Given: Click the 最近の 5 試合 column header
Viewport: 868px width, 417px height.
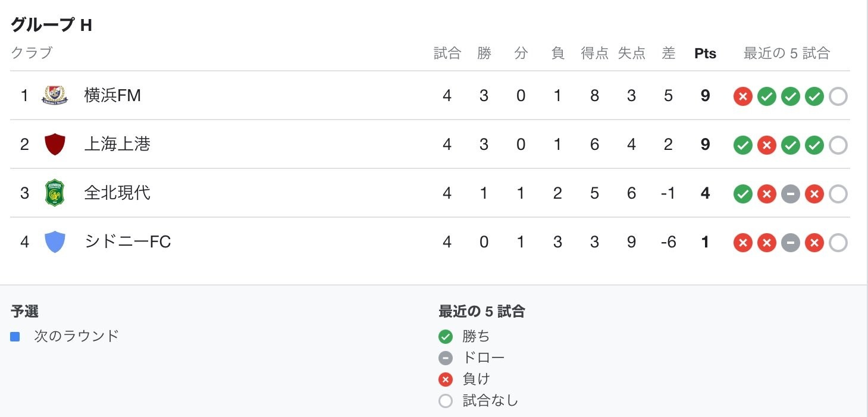Looking at the screenshot, I should [x=786, y=54].
